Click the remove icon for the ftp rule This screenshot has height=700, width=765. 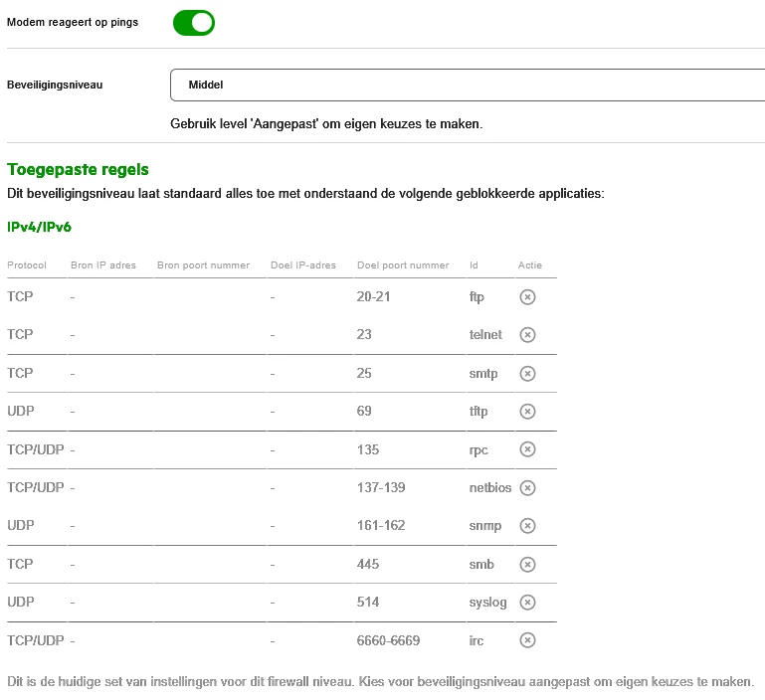click(x=528, y=297)
